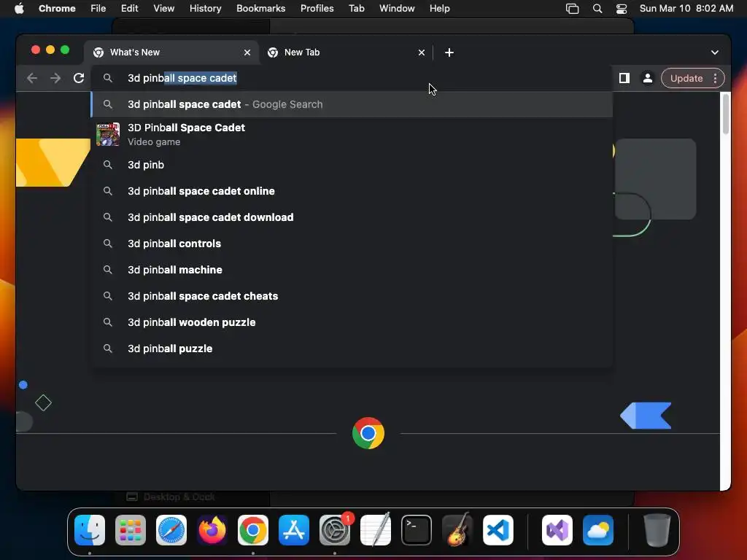The image size is (747, 560).
Task: Click the address bar search text
Action: [182, 78]
